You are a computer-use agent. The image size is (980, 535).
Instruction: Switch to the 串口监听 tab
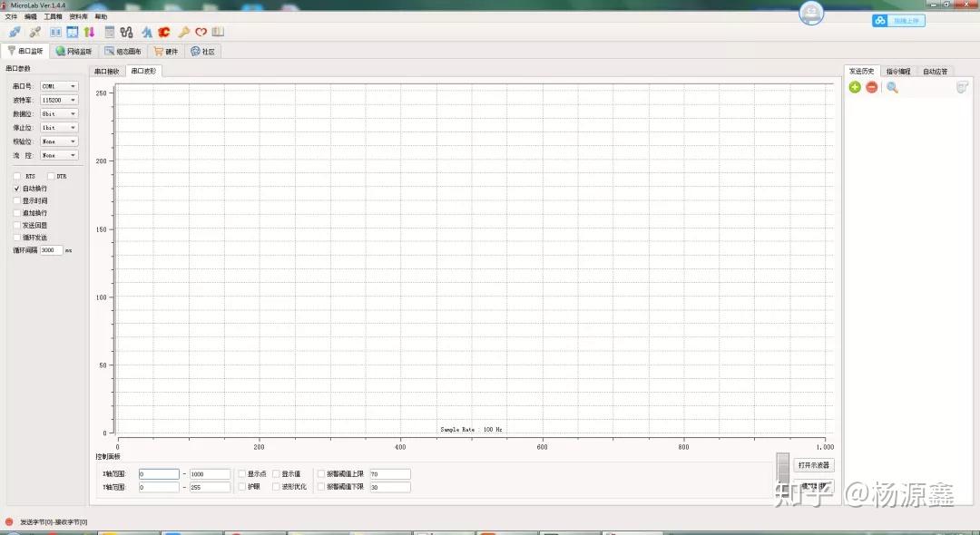coord(25,51)
